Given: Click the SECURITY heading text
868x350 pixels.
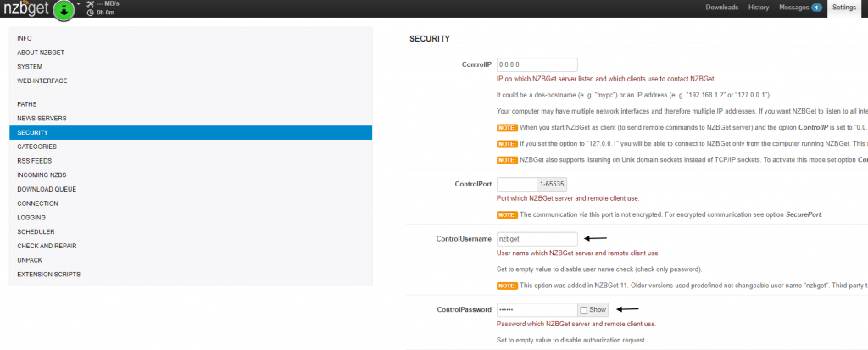Looking at the screenshot, I should [x=430, y=39].
